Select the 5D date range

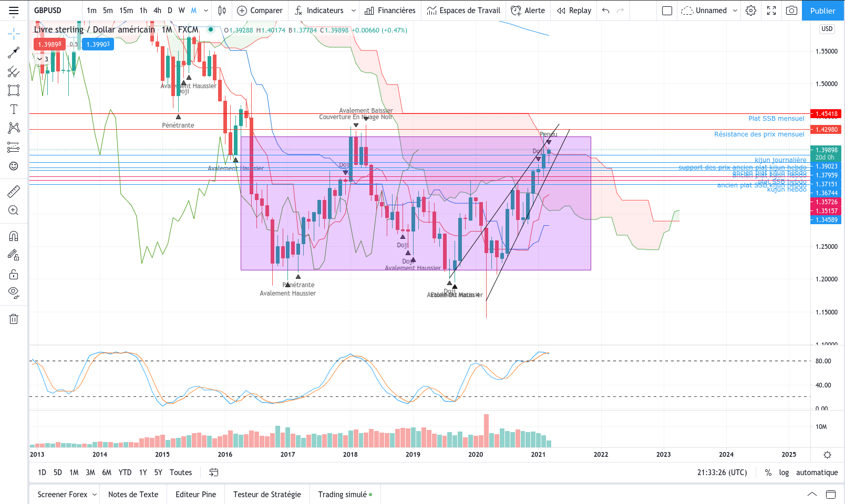[58, 472]
